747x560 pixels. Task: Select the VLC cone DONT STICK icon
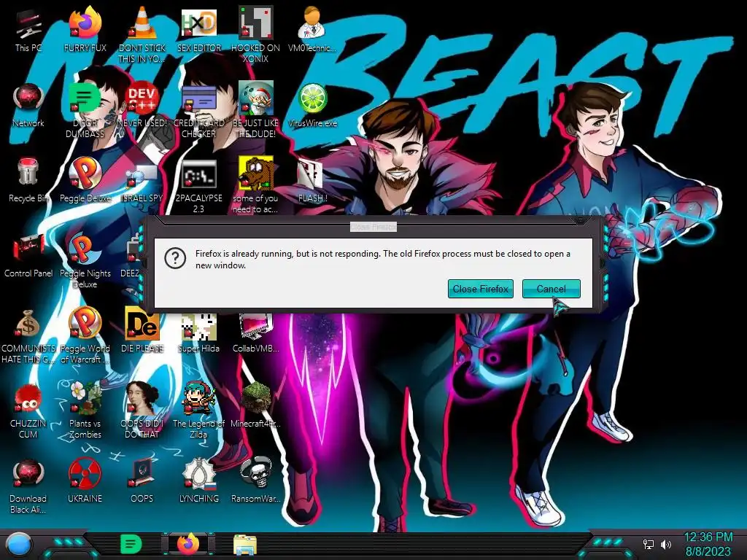pos(142,34)
